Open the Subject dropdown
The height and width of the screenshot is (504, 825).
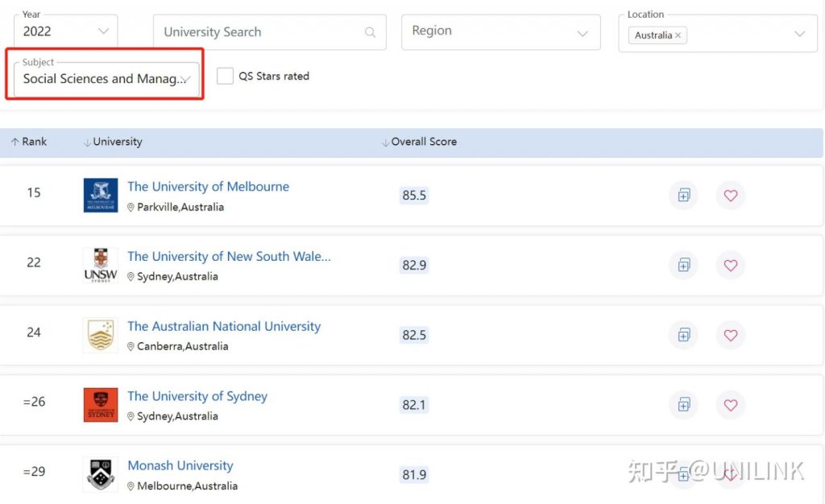pyautogui.click(x=106, y=79)
